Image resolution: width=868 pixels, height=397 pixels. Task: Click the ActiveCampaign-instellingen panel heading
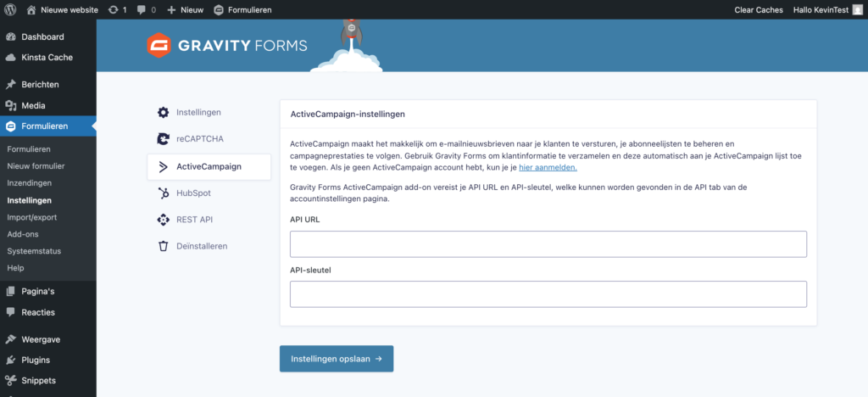[348, 115]
